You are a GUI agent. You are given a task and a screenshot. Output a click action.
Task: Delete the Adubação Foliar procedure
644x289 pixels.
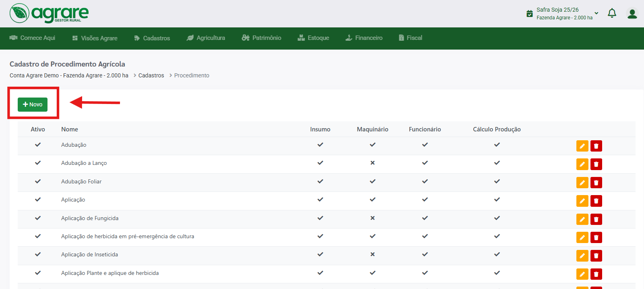point(596,183)
